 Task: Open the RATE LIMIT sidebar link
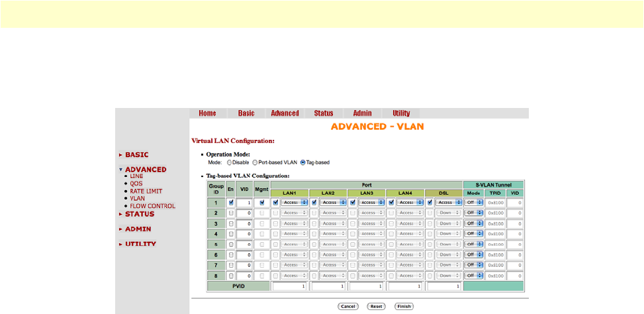click(x=146, y=191)
